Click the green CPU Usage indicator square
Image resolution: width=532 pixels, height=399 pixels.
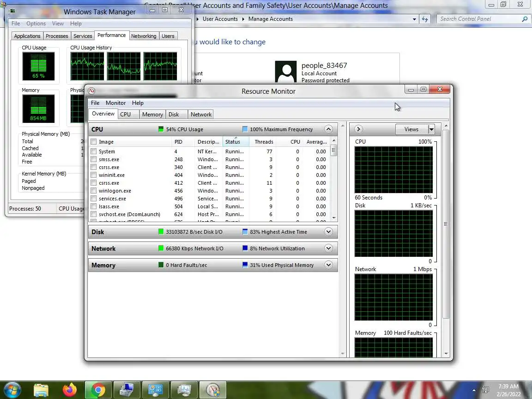161,129
